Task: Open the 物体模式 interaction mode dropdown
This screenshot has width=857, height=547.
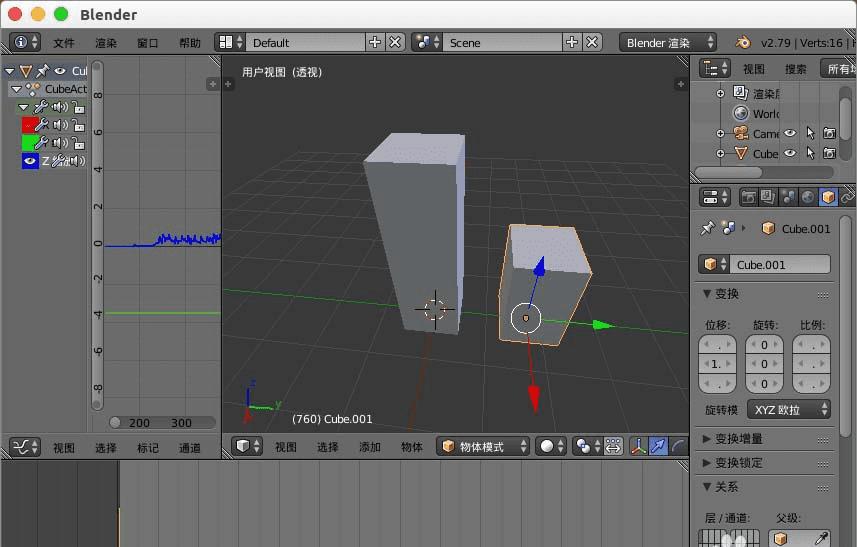Action: click(x=484, y=447)
